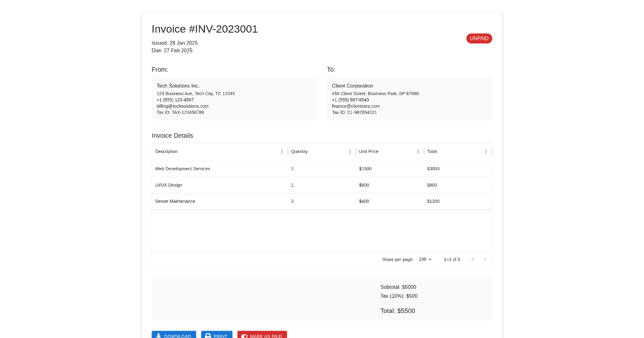Click the download arrow icon on Download button
Viewport: 644px width, 338px height.
tap(159, 335)
